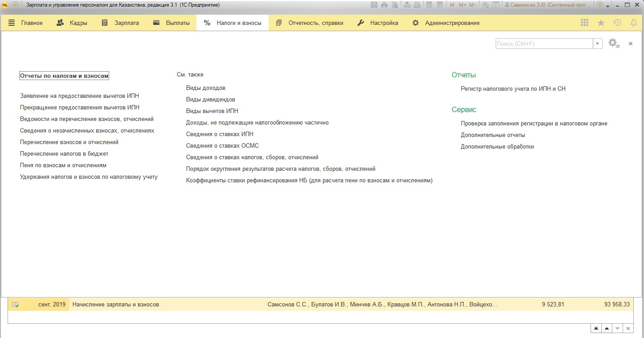Open Отчетность, справки section

[310, 23]
